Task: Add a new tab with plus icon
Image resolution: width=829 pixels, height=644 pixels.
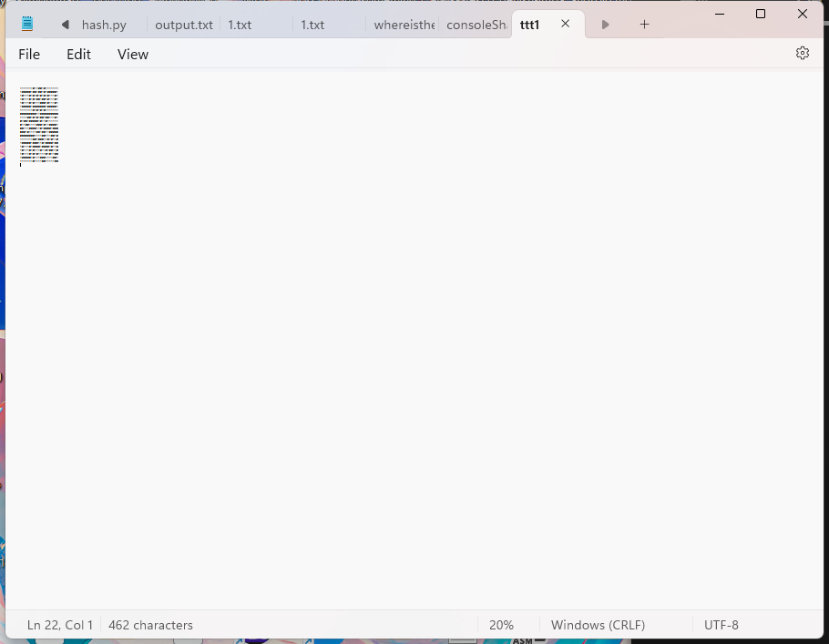Action: tap(644, 25)
